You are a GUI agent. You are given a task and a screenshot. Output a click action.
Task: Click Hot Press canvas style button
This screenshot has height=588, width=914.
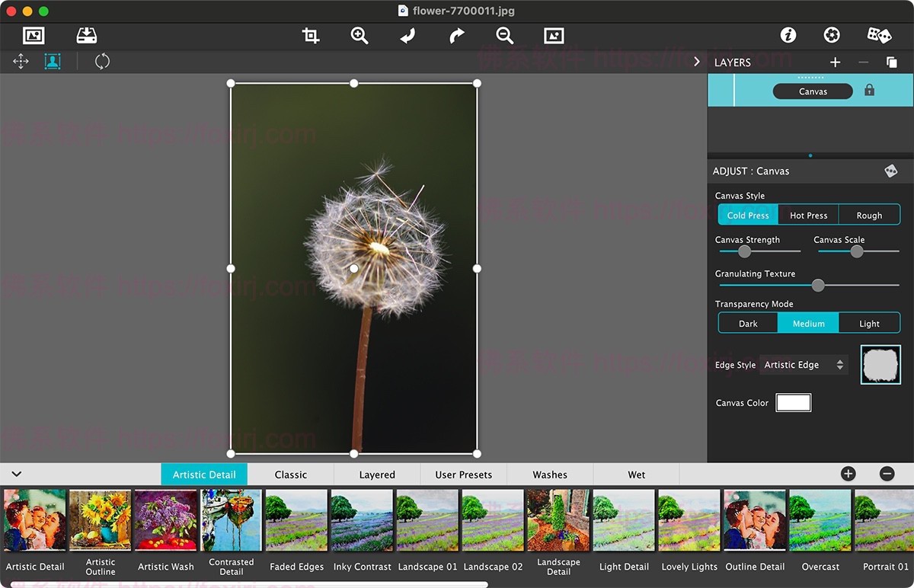click(808, 215)
